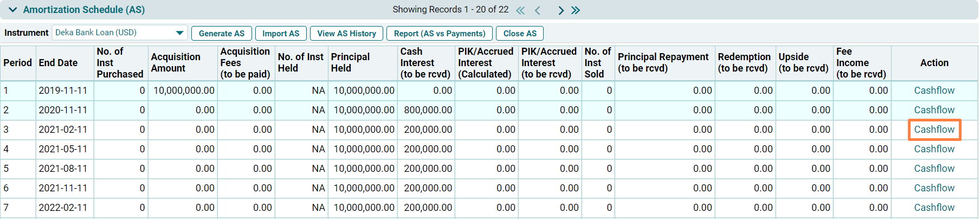The width and height of the screenshot is (980, 219).
Task: Select the 800,000.00 cash interest cell
Action: [x=428, y=110]
